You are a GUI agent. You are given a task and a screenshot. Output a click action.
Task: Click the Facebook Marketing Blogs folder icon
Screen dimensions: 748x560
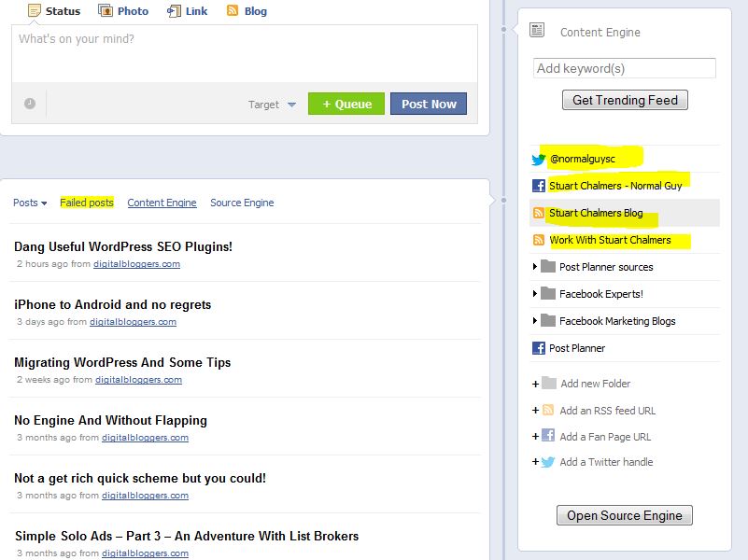(x=548, y=321)
